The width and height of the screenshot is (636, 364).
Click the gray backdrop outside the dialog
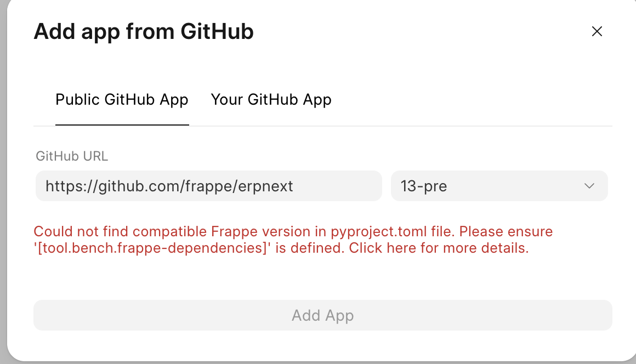click(x=3, y=164)
